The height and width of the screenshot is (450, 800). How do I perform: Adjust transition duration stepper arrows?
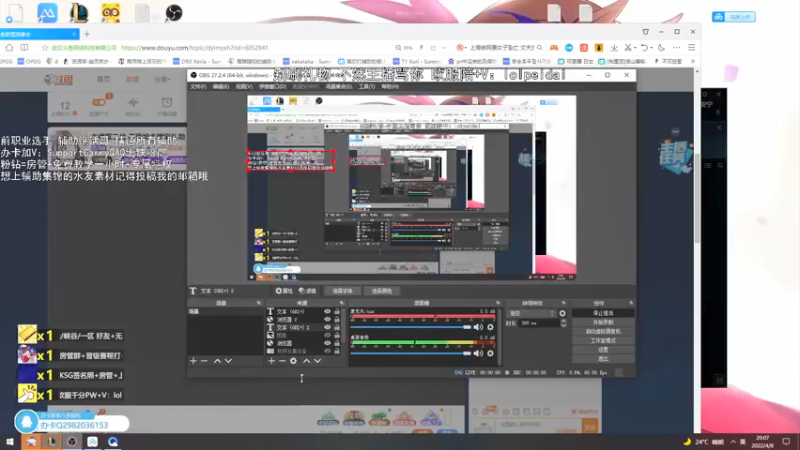coord(563,323)
